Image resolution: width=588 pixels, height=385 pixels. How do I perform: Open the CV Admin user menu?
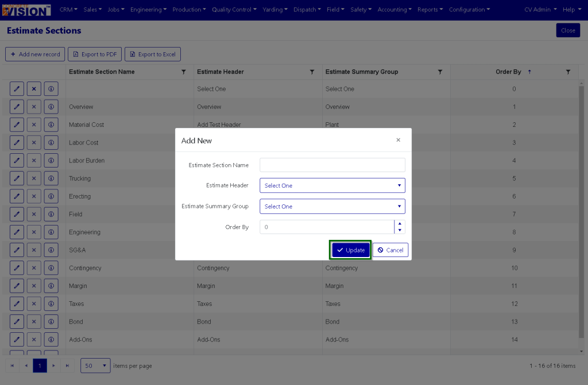pos(540,9)
